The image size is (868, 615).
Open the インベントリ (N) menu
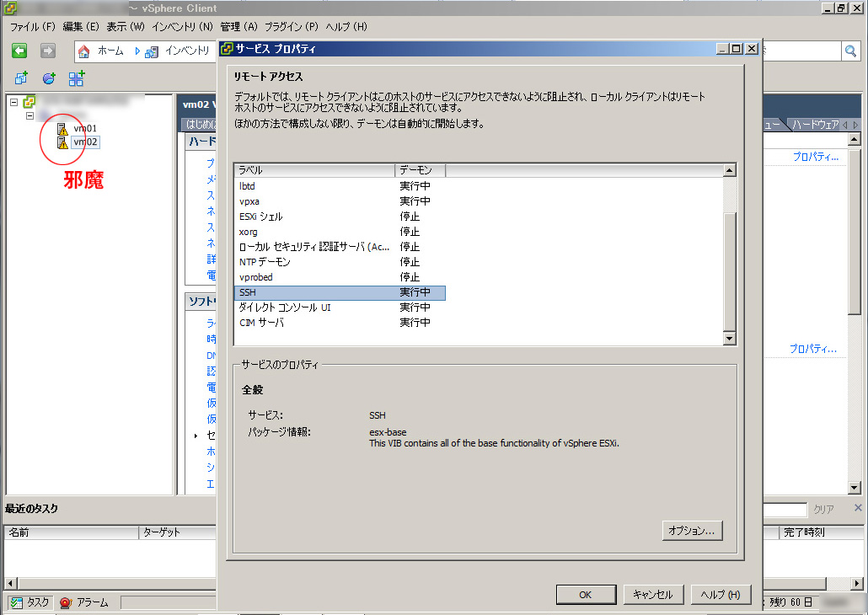182,27
